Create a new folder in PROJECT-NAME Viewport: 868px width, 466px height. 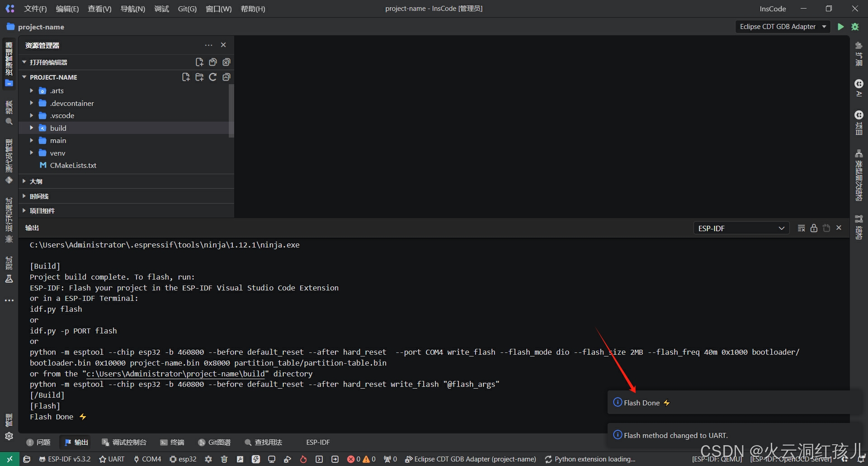pyautogui.click(x=199, y=77)
